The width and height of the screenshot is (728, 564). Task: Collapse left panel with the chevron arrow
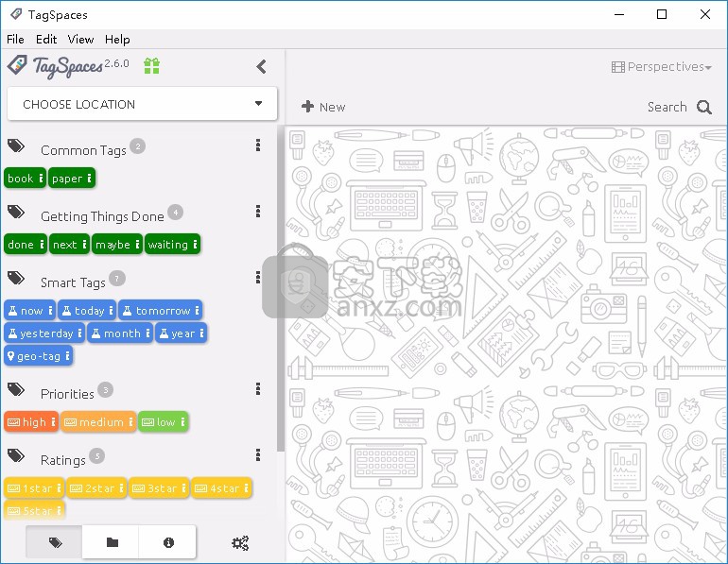click(261, 67)
